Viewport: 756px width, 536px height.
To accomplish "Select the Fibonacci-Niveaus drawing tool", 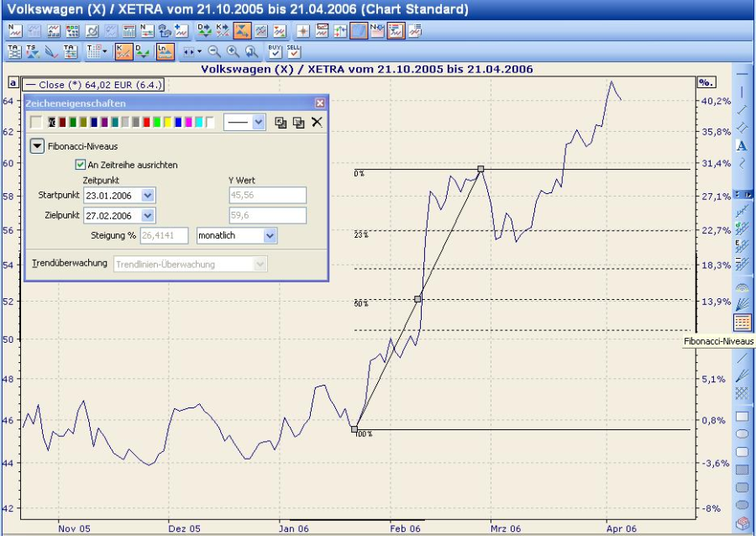I will click(743, 322).
